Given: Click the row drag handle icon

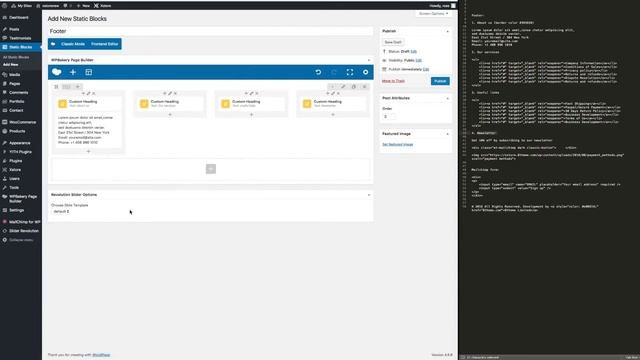Looking at the screenshot, I should (56, 87).
